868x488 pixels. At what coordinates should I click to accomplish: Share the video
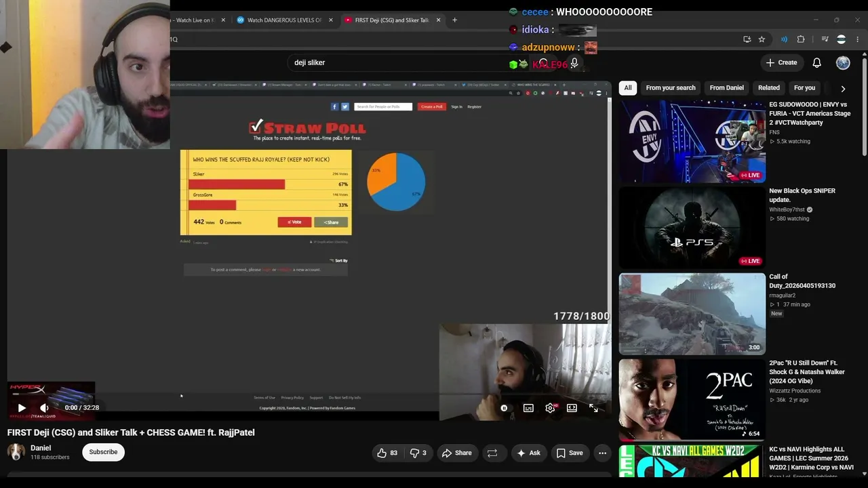[456, 453]
